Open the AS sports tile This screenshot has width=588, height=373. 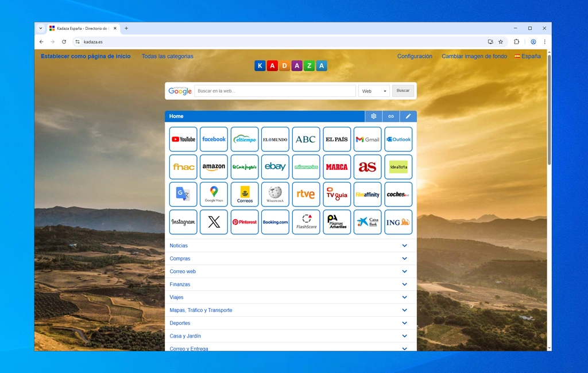(x=367, y=167)
